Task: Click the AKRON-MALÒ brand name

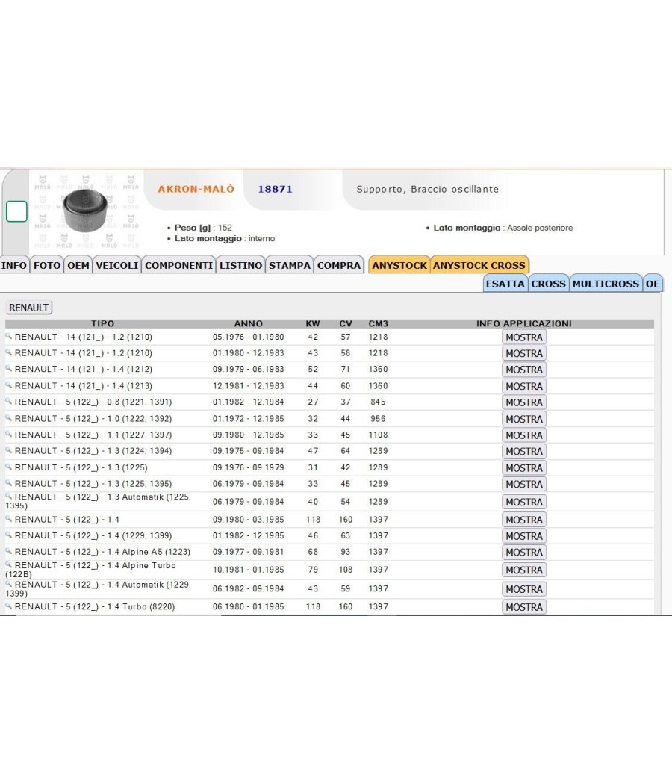Action: (x=196, y=189)
